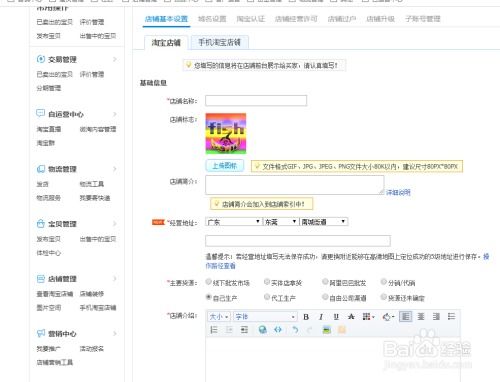Open the 详细说明 link
Image resolution: width=500 pixels, height=382 pixels.
point(398,192)
